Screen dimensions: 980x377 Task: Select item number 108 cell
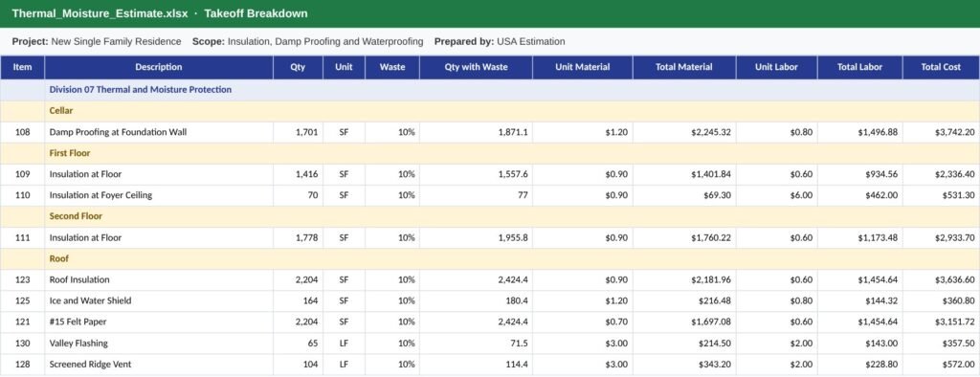pyautogui.click(x=23, y=132)
